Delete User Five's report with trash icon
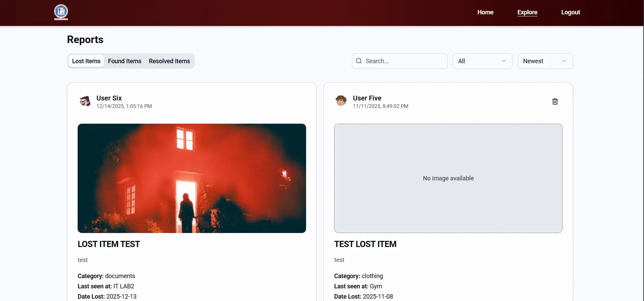The image size is (644, 301). point(555,101)
